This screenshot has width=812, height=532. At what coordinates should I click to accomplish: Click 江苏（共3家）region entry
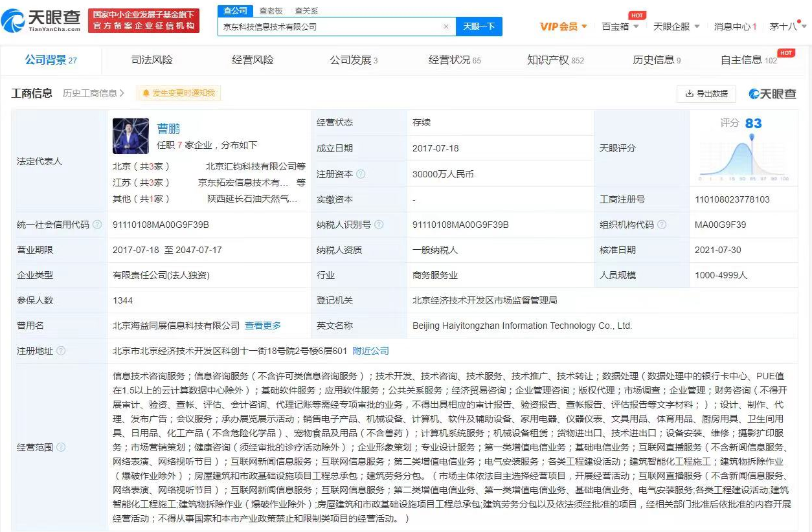(x=142, y=183)
